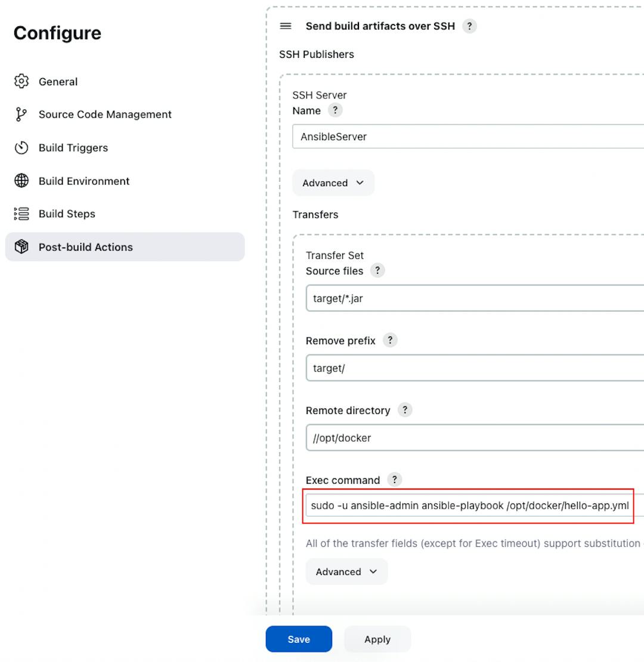Click the help icon beside SSH Server Name
644x662 pixels.
pyautogui.click(x=335, y=110)
